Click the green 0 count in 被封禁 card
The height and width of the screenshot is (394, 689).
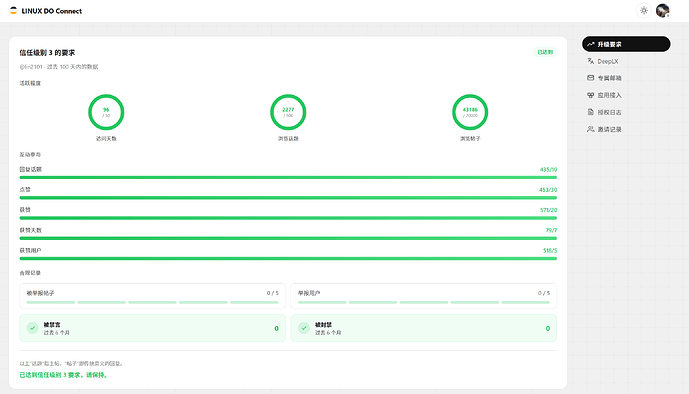tap(548, 328)
